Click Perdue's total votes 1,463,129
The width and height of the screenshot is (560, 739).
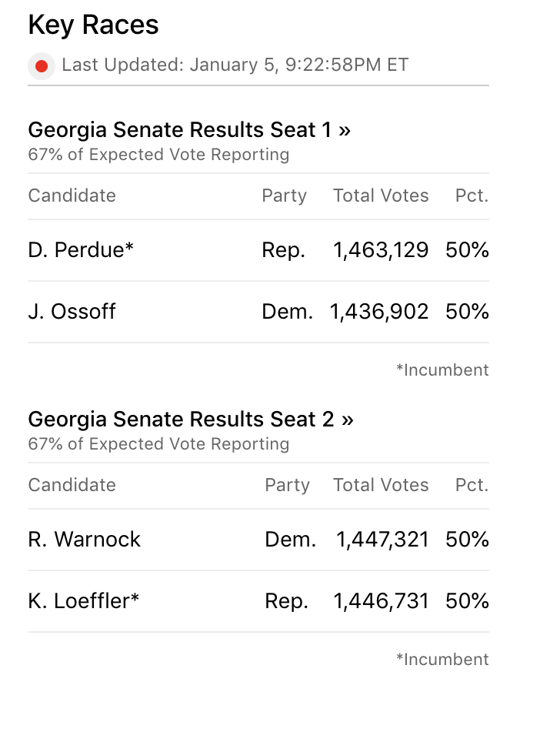click(x=381, y=250)
